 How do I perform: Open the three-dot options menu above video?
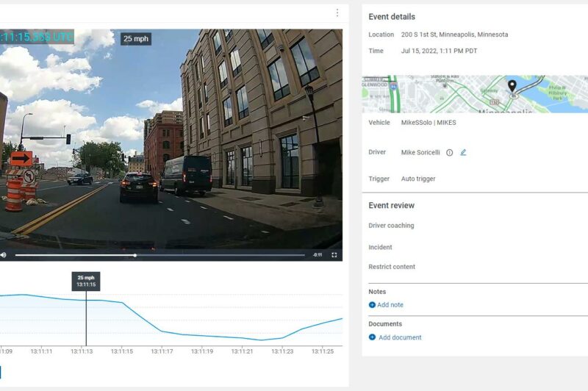click(x=337, y=12)
